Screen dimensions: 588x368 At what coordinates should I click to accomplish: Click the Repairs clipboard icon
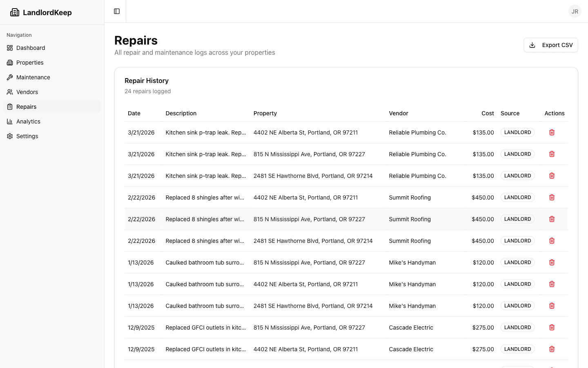9,106
